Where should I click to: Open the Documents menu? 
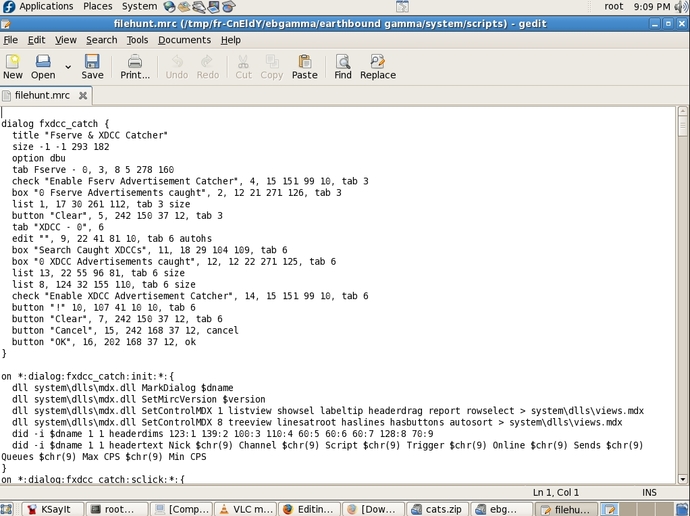184,40
